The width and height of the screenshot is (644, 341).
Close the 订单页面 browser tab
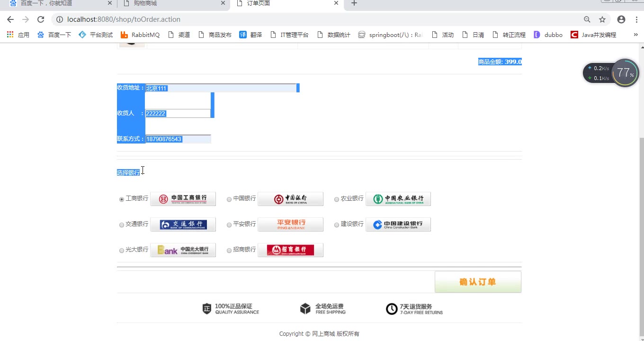(336, 3)
